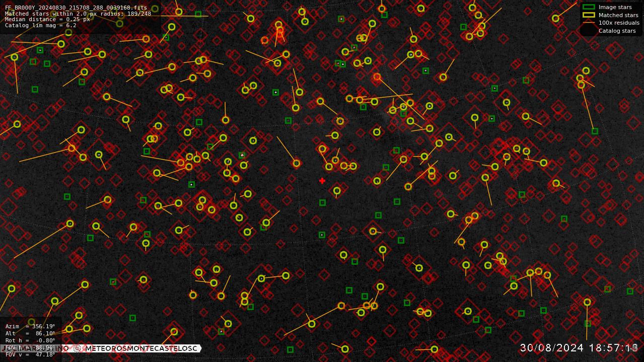The width and height of the screenshot is (644, 362).
Task: Click the 'Matched stars' legend label
Action: (x=618, y=15)
